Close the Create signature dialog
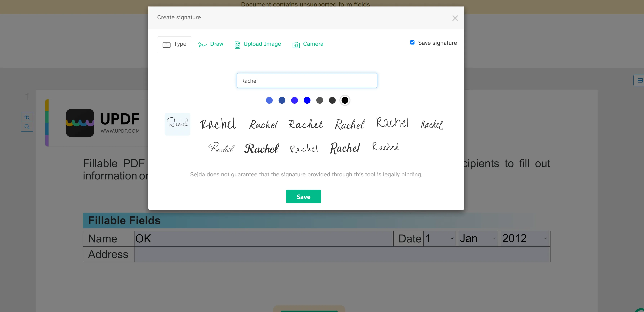 tap(455, 18)
